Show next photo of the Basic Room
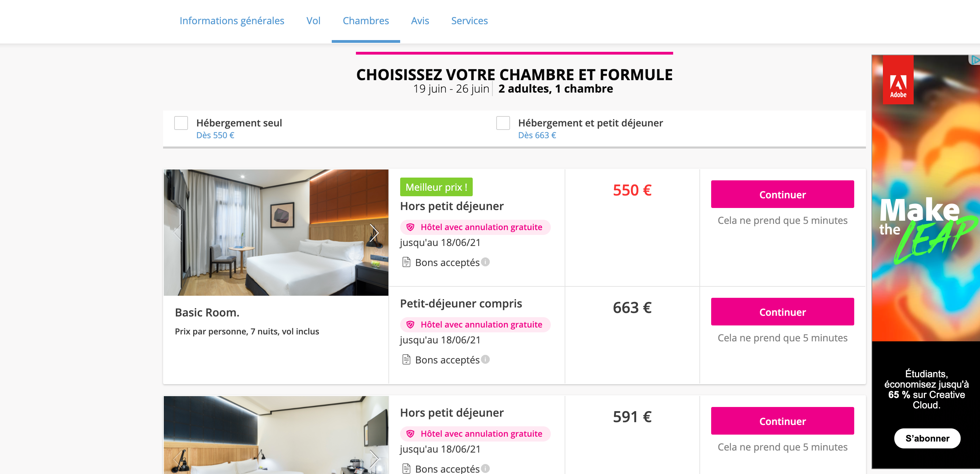 click(374, 233)
